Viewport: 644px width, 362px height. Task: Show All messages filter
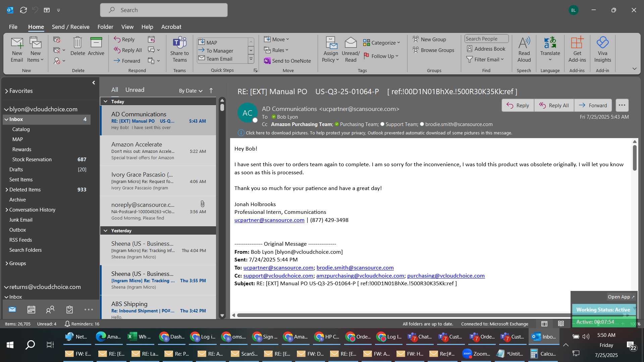pyautogui.click(x=115, y=90)
